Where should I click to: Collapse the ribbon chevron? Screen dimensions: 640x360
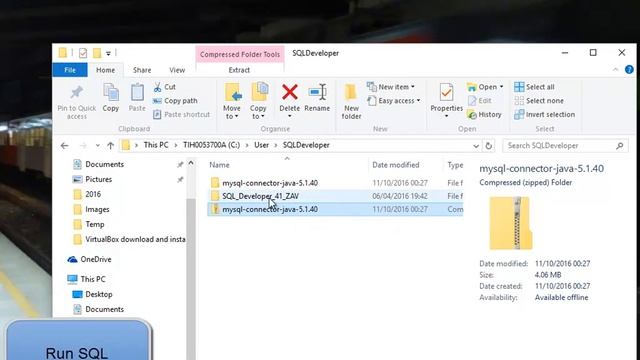coord(616,70)
